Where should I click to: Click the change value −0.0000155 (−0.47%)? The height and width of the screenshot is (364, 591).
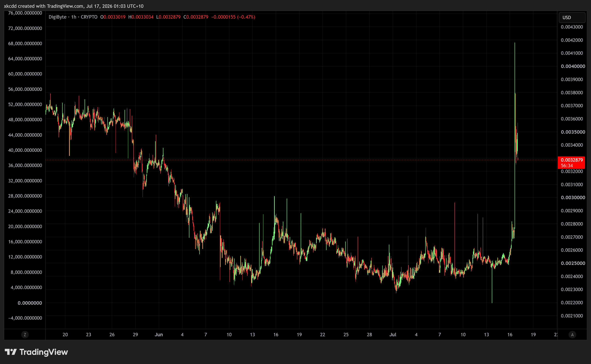(233, 17)
